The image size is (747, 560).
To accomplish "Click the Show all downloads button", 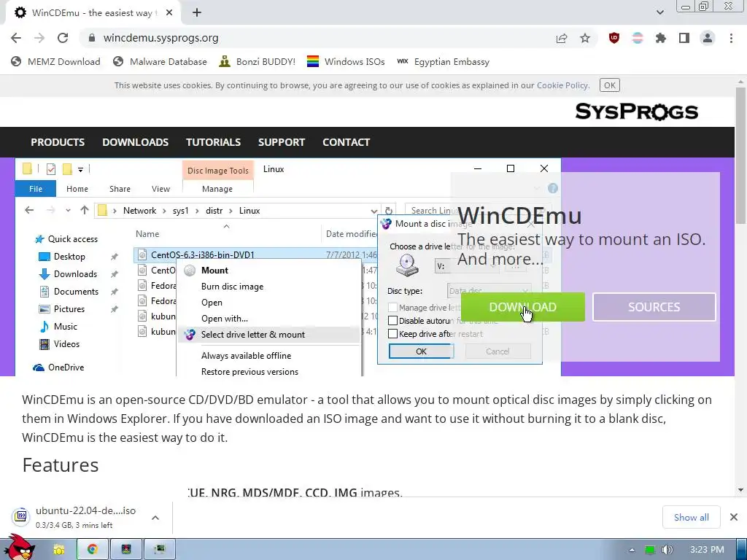I will [692, 517].
